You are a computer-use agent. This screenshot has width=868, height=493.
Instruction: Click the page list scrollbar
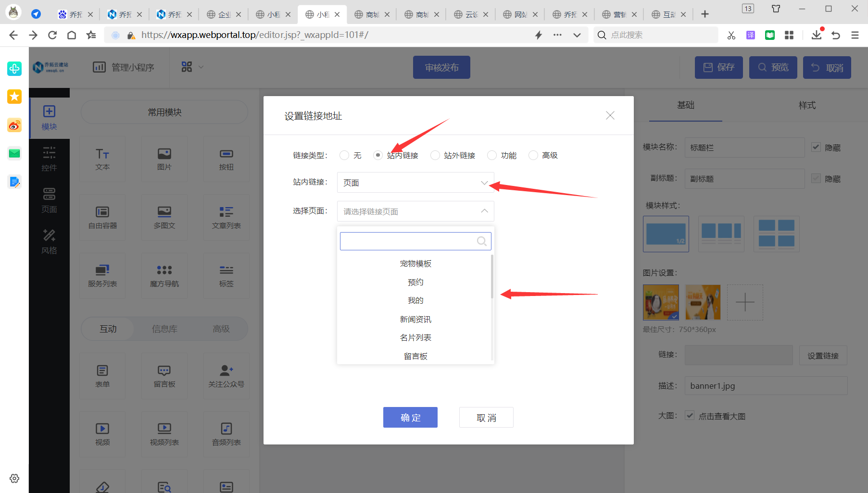[x=492, y=276]
